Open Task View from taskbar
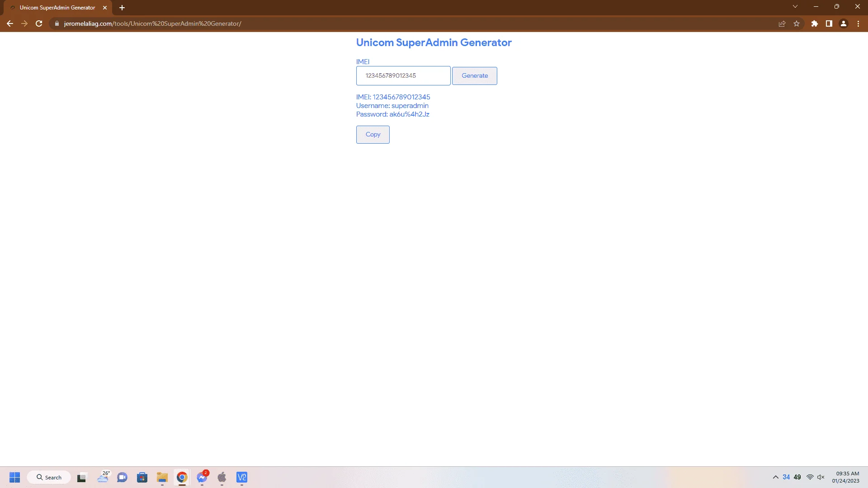The width and height of the screenshot is (868, 488). [x=82, y=477]
